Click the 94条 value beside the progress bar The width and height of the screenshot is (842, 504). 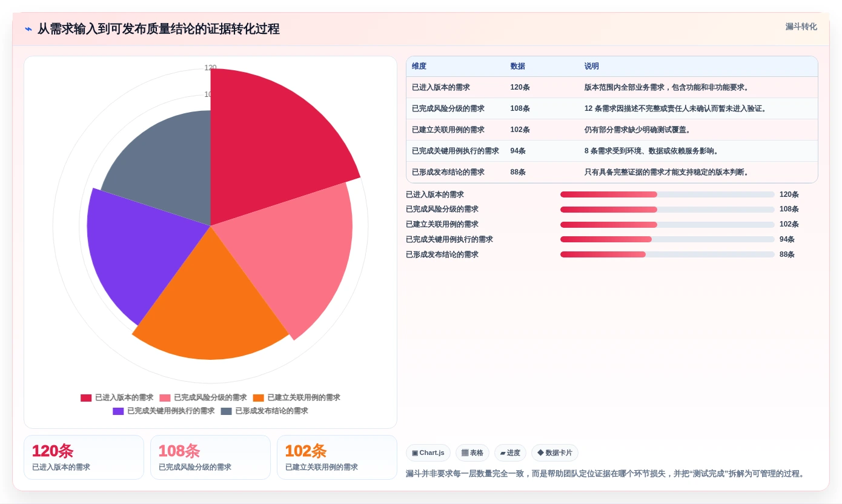[787, 239]
